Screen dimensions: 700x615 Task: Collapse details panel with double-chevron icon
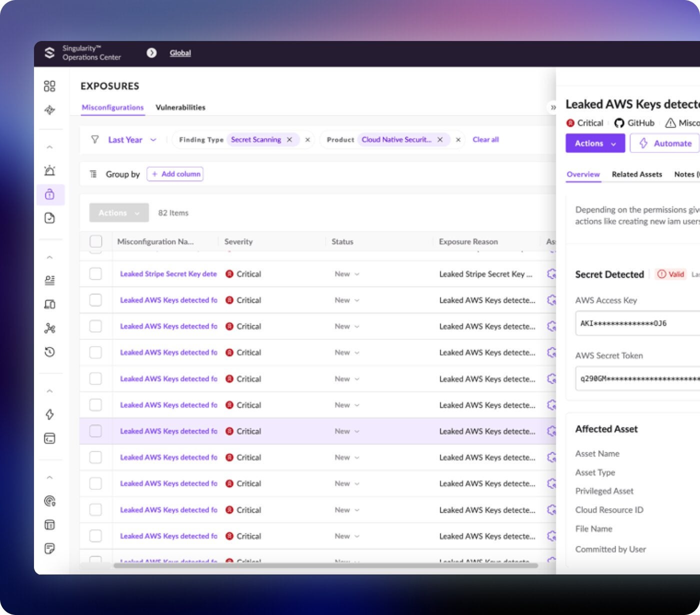click(553, 107)
